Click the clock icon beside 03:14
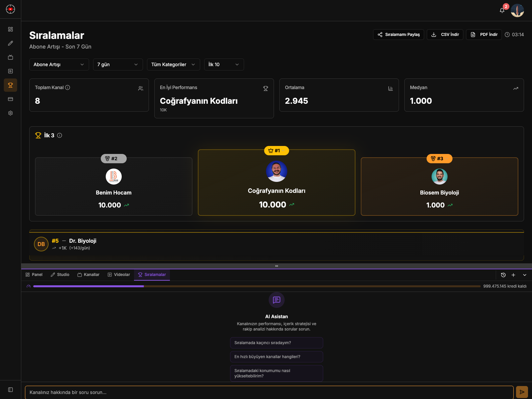The width and height of the screenshot is (532, 399). coord(507,35)
